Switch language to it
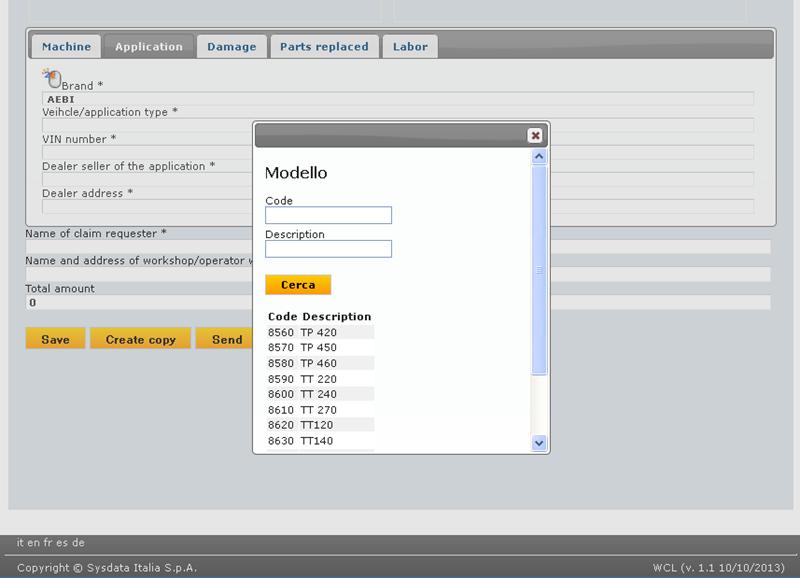This screenshot has width=800, height=578. pyautogui.click(x=20, y=542)
